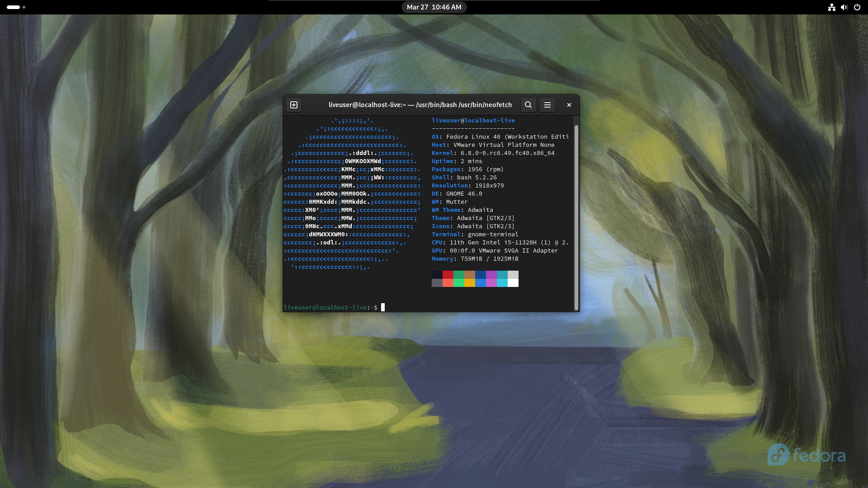Open the terminal hamburger menu

(547, 105)
